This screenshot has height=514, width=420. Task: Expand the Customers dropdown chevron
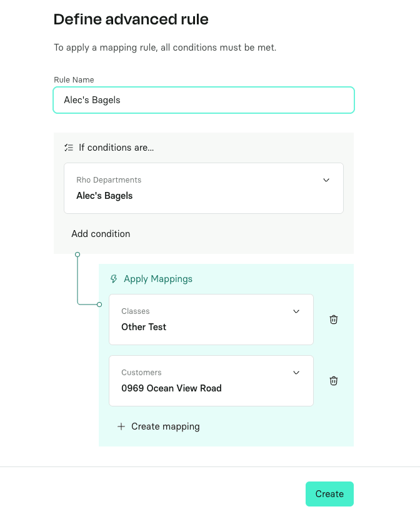296,373
